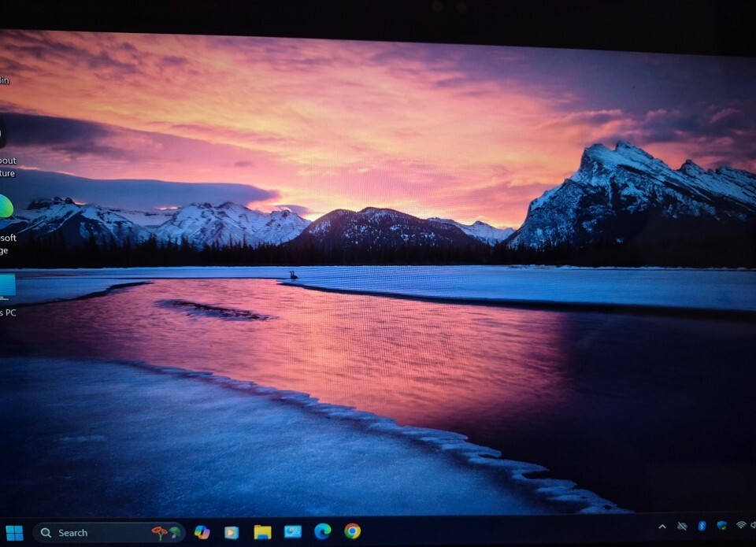Image resolution: width=756 pixels, height=547 pixels.
Task: Expand the hidden system tray icons chevron
Action: (x=661, y=526)
